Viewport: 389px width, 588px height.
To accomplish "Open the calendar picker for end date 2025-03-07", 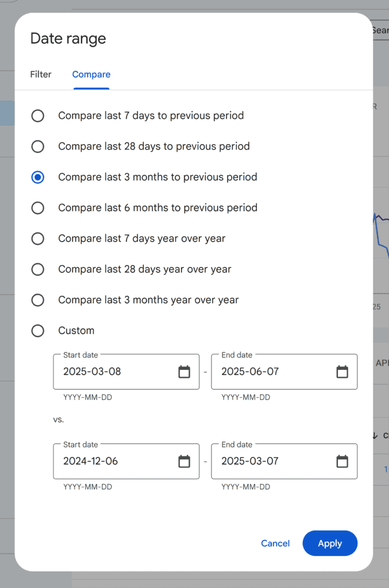I will coord(342,462).
